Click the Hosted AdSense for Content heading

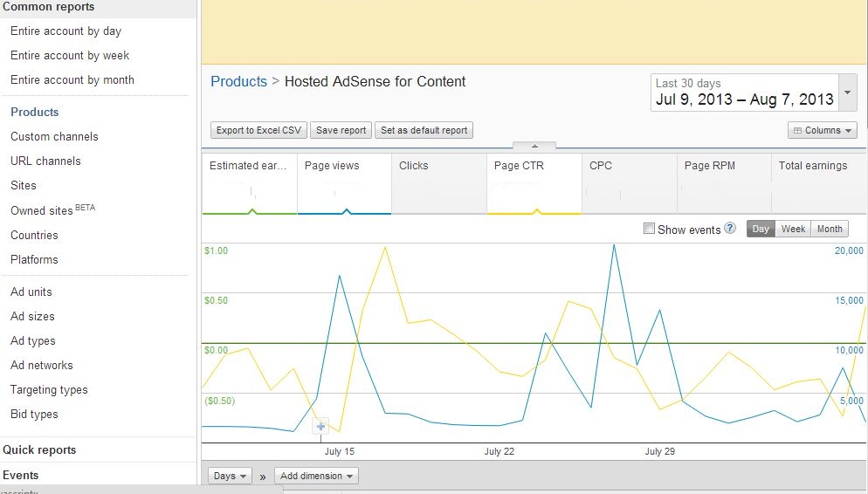point(375,82)
